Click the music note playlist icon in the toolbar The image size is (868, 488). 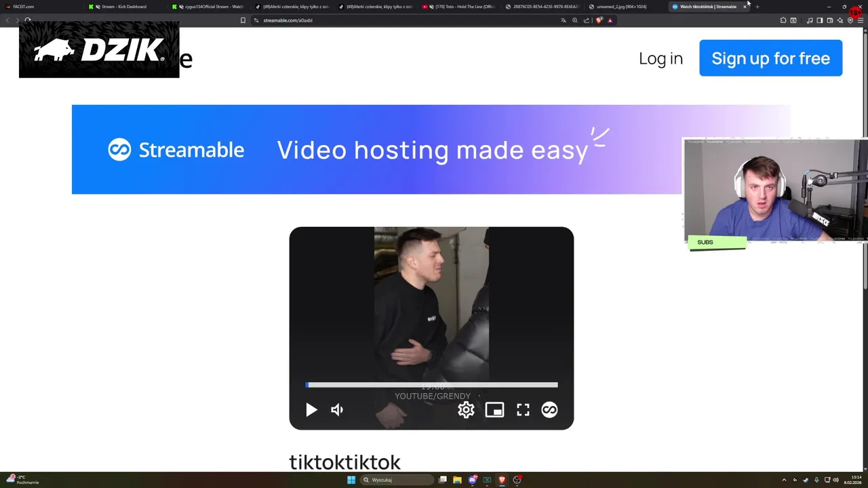tap(810, 20)
